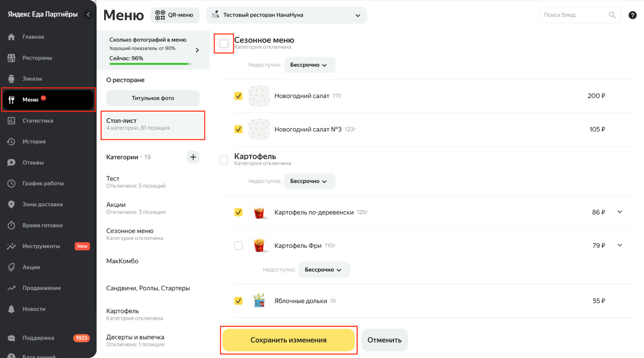Open help via the question mark icon
This screenshot has height=358, width=644.
632,15
